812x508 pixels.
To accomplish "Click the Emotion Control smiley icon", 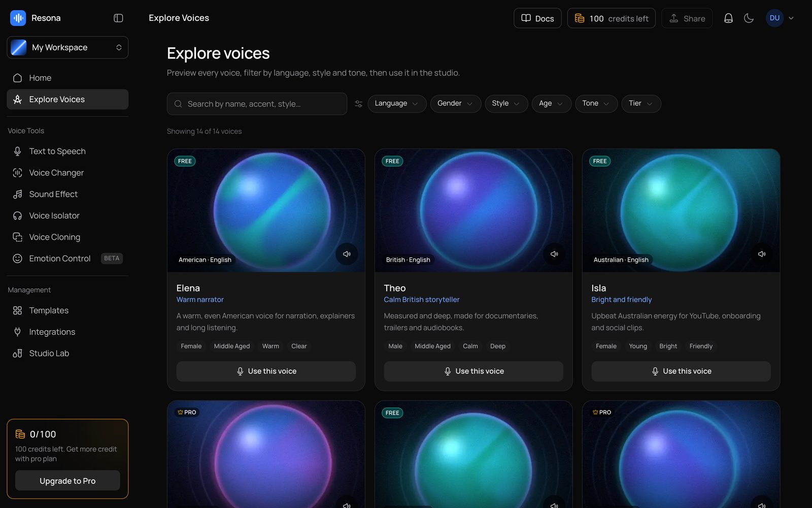I will tap(17, 258).
